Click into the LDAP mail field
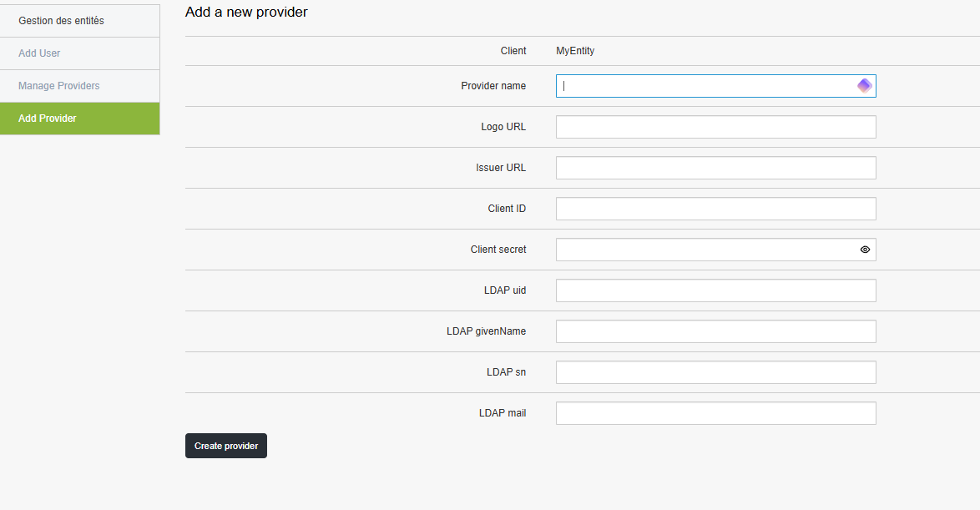 (x=715, y=413)
